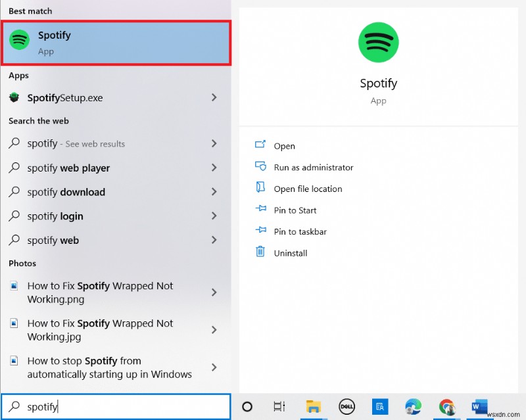The image size is (526, 420).
Task: Click the trash icon for Uninstall
Action: (x=260, y=251)
